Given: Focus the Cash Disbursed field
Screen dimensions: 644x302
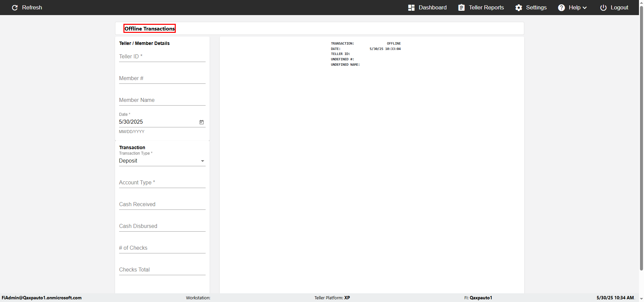Looking at the screenshot, I should 162,226.
